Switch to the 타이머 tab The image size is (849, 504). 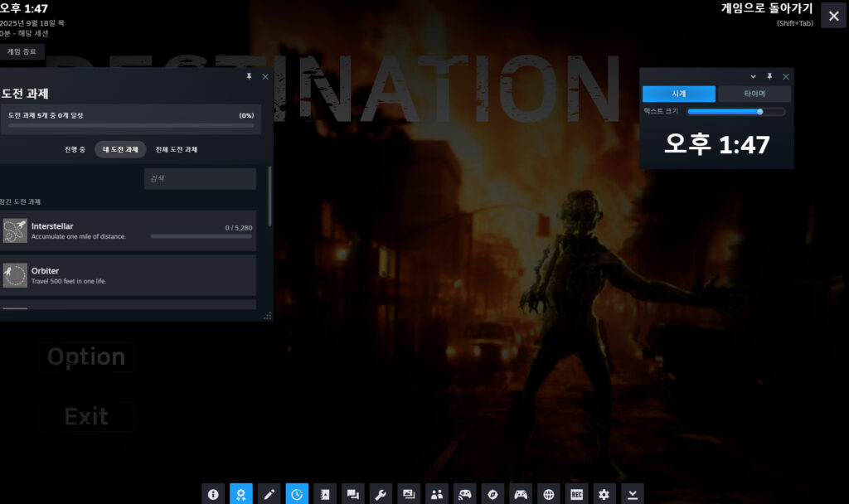pos(754,94)
